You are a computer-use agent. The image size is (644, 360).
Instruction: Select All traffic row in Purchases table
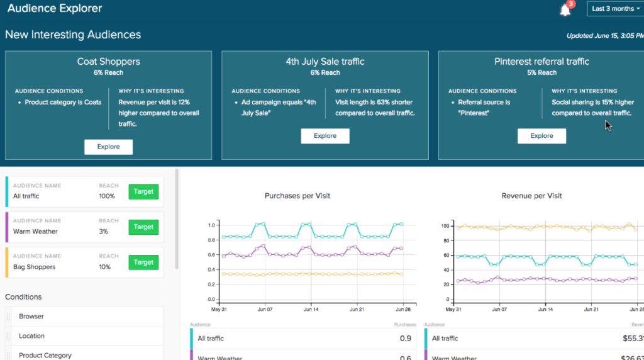tap(302, 339)
